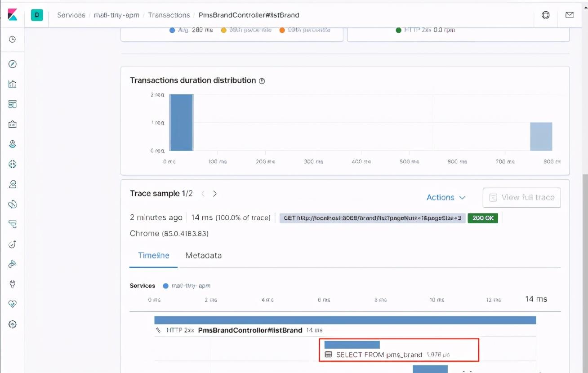This screenshot has height=373, width=588.
Task: Go to previous trace sample arrow
Action: pyautogui.click(x=203, y=194)
